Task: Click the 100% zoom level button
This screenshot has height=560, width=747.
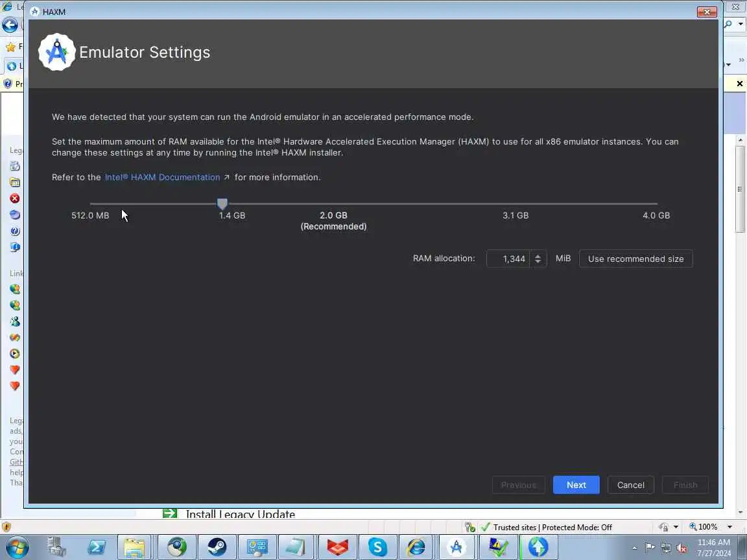Action: pyautogui.click(x=703, y=527)
